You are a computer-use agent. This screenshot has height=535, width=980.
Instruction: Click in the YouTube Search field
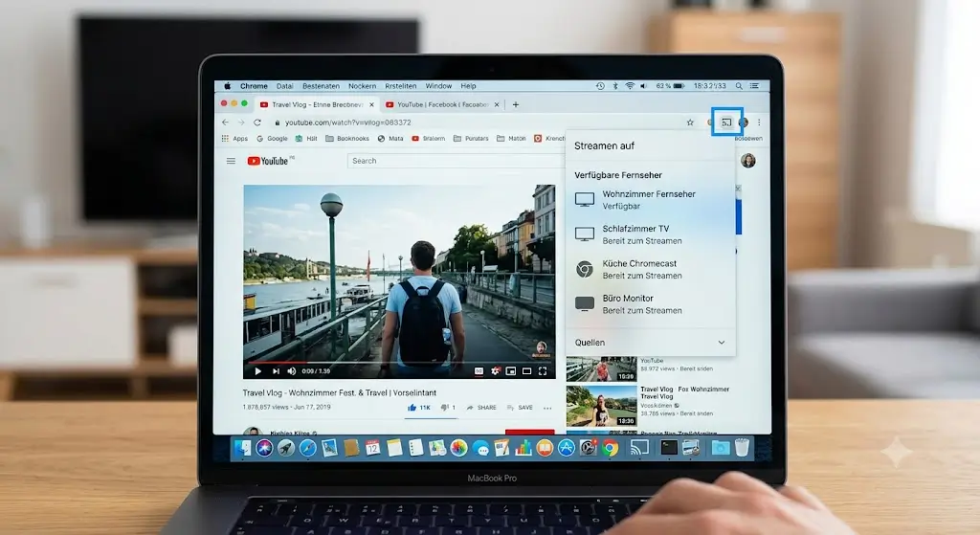[x=455, y=161]
